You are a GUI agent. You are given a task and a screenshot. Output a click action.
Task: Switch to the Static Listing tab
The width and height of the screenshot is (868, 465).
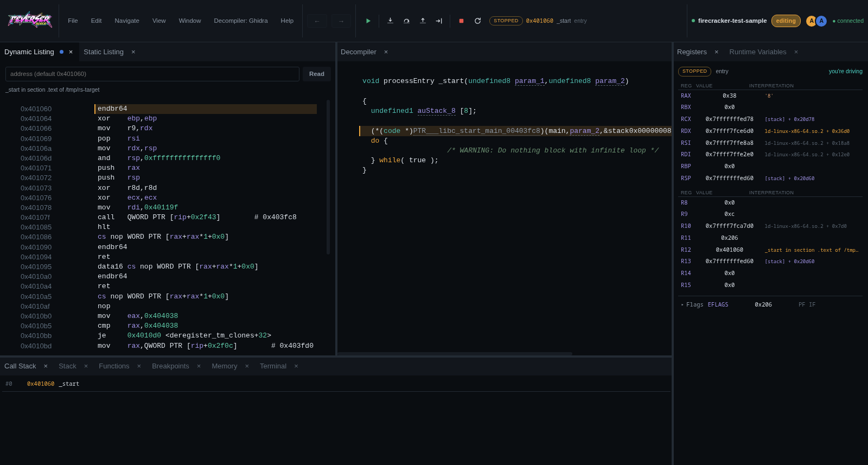point(104,52)
